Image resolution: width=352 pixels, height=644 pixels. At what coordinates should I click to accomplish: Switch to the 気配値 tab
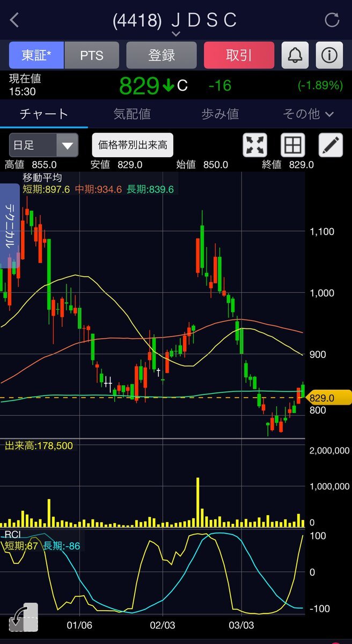[132, 114]
